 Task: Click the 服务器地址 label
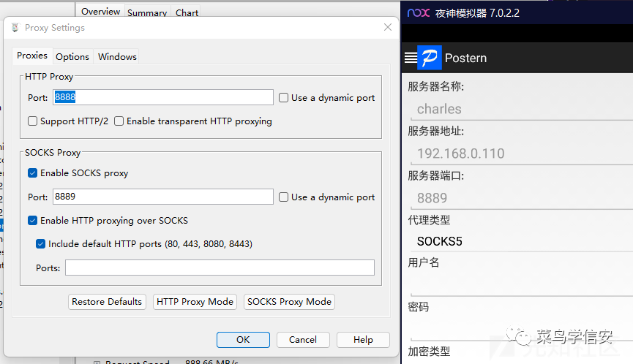pos(435,132)
